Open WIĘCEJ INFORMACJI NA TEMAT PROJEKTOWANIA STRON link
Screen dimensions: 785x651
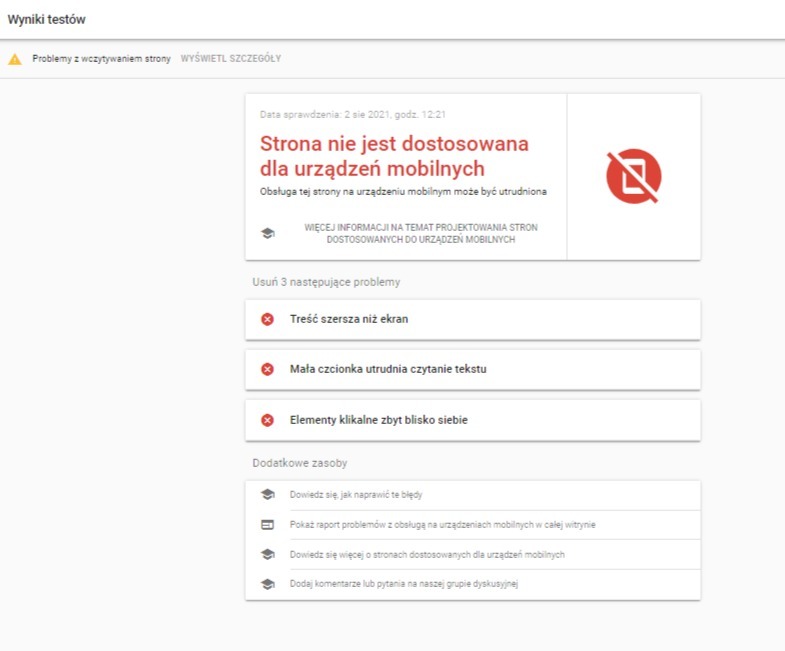(x=421, y=233)
